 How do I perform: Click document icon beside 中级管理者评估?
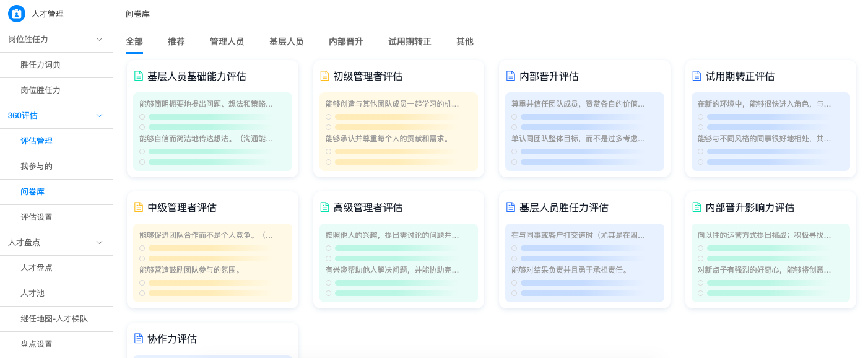pyautogui.click(x=139, y=207)
